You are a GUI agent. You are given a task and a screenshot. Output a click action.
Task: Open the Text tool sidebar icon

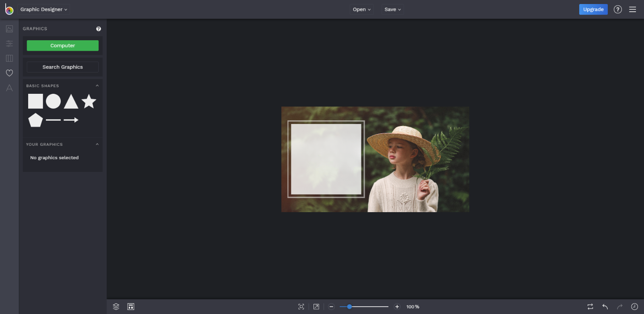coord(9,88)
